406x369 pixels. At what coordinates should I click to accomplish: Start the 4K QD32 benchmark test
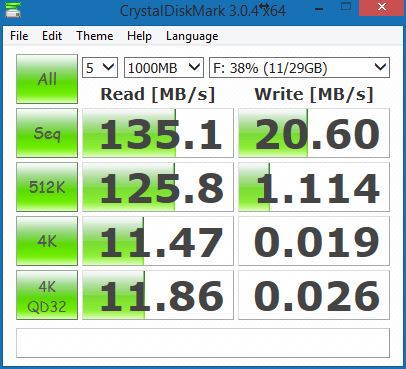pyautogui.click(x=47, y=295)
